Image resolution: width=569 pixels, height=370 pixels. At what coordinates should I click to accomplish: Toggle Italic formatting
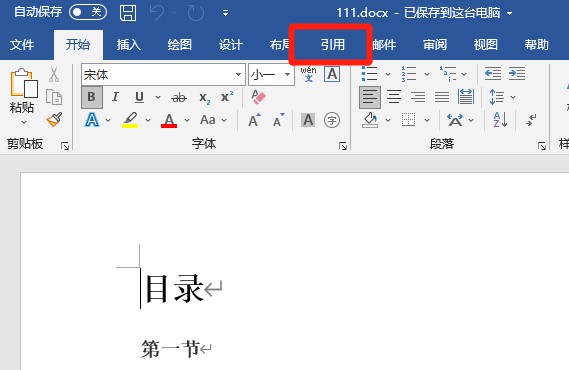[115, 97]
